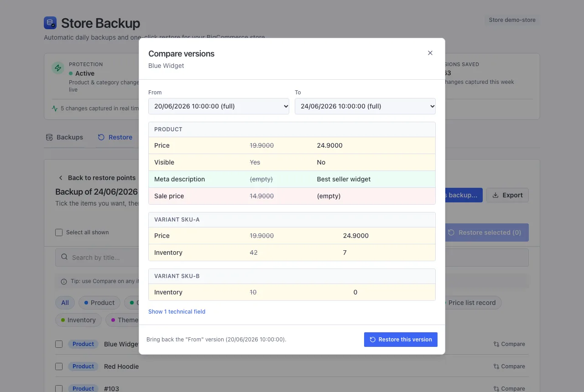
Task: Click the activity pulse icon near changes captured
Action: 55,108
